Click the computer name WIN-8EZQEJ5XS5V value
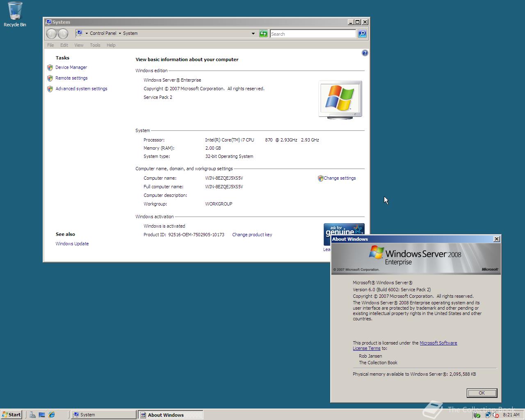 coord(224,178)
